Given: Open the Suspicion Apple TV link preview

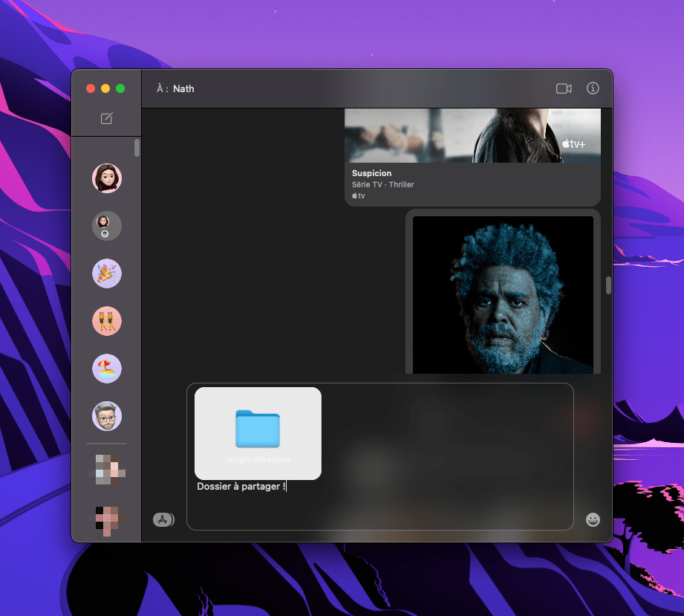Looking at the screenshot, I should [x=472, y=178].
